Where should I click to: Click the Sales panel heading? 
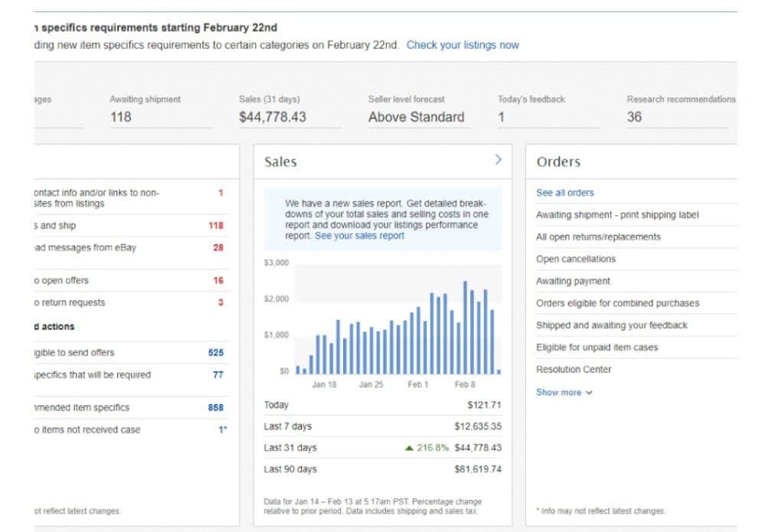pyautogui.click(x=280, y=162)
